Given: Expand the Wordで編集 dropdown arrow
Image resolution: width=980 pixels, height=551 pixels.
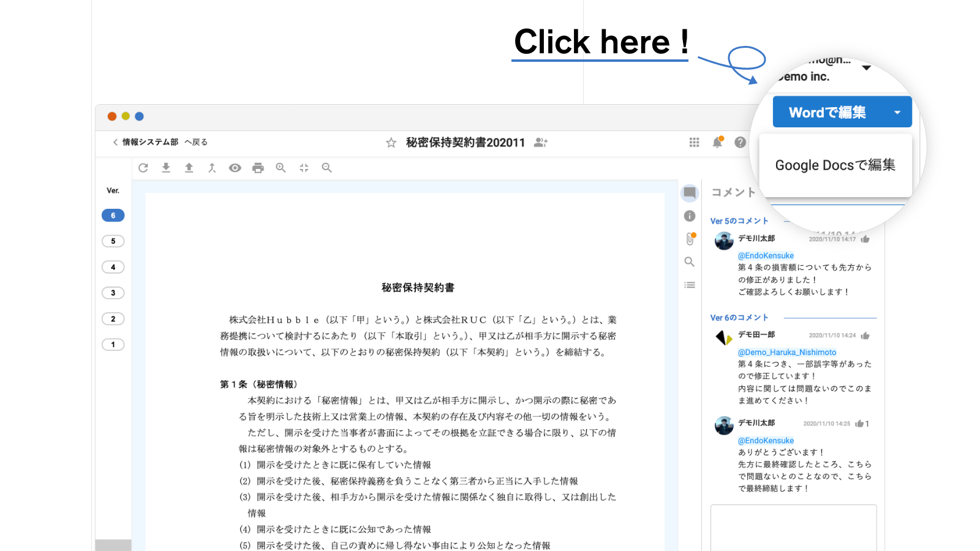Looking at the screenshot, I should (897, 113).
